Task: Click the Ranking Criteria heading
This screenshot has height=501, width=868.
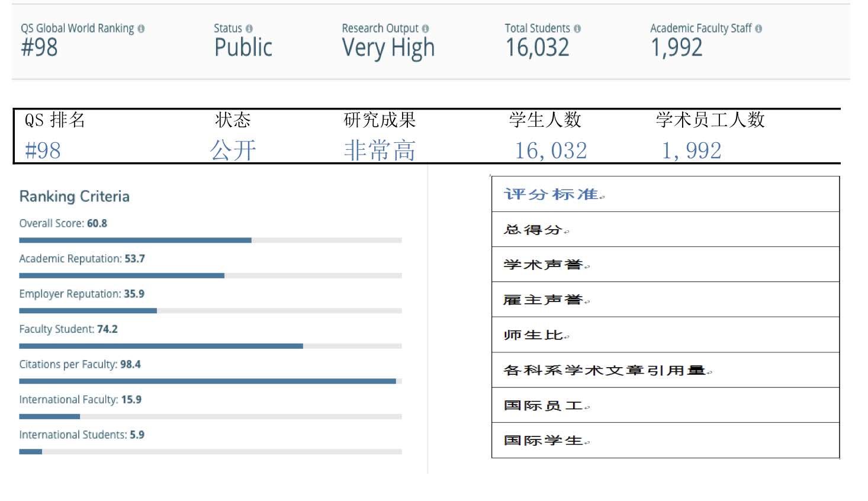Action: coord(75,197)
